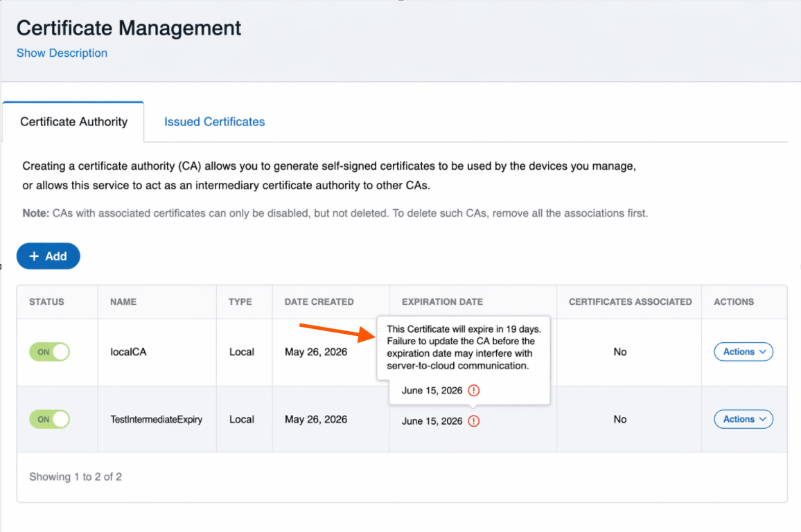
Task: Click the ACTIONS column header
Action: click(734, 302)
